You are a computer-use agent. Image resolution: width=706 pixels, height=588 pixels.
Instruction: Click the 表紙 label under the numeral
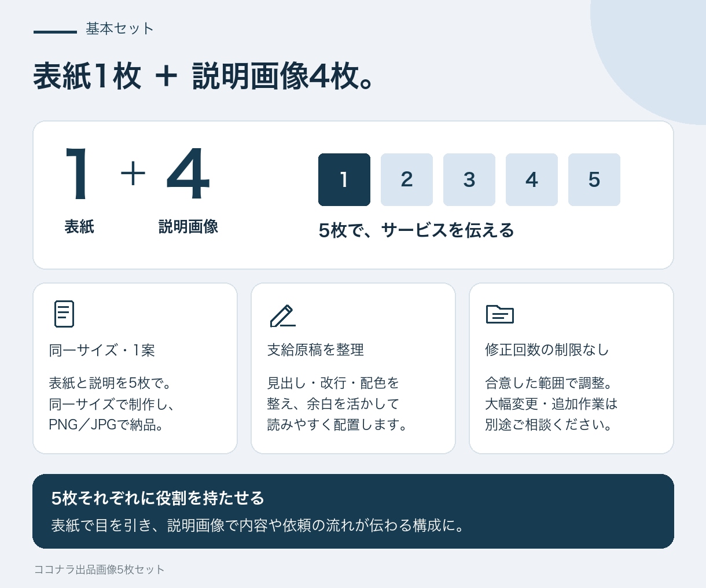click(x=79, y=227)
